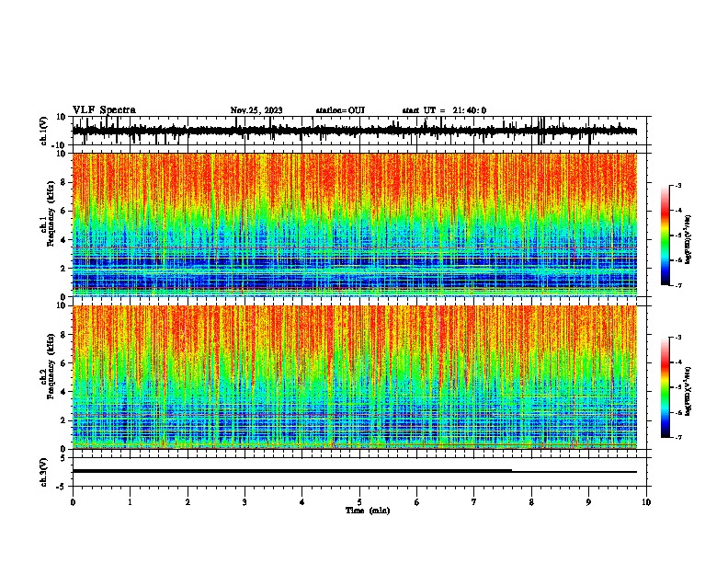This screenshot has width=728, height=563.
Task: Click the '-7' label on lower color scale
Action: (x=678, y=437)
